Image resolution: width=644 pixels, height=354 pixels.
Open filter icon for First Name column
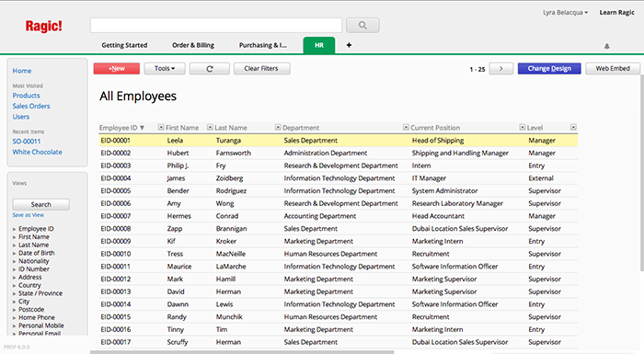(161, 127)
